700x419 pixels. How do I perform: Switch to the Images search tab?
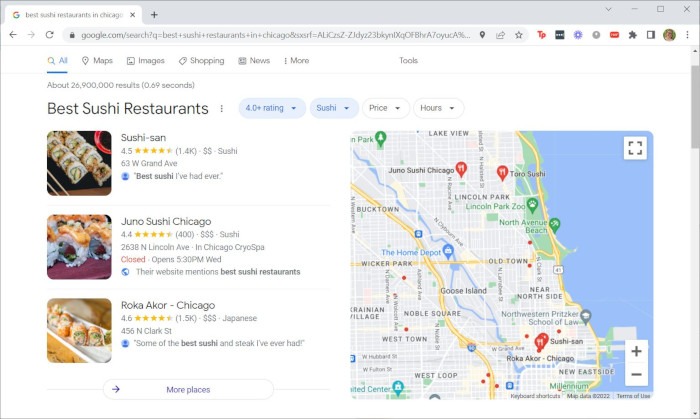coord(146,61)
